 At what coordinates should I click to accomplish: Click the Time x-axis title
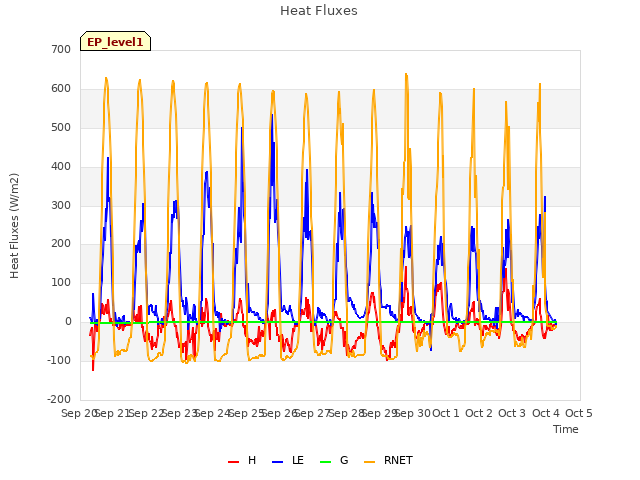[x=566, y=429]
